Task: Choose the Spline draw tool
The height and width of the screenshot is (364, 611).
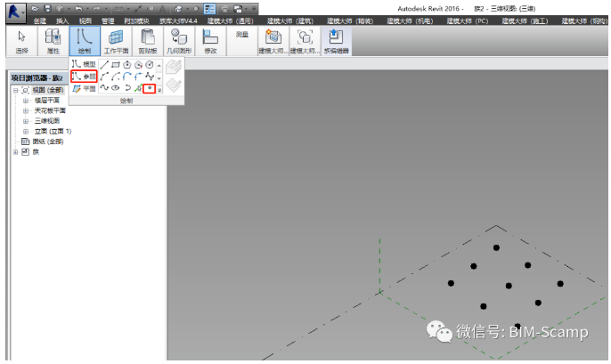Action: coord(105,88)
